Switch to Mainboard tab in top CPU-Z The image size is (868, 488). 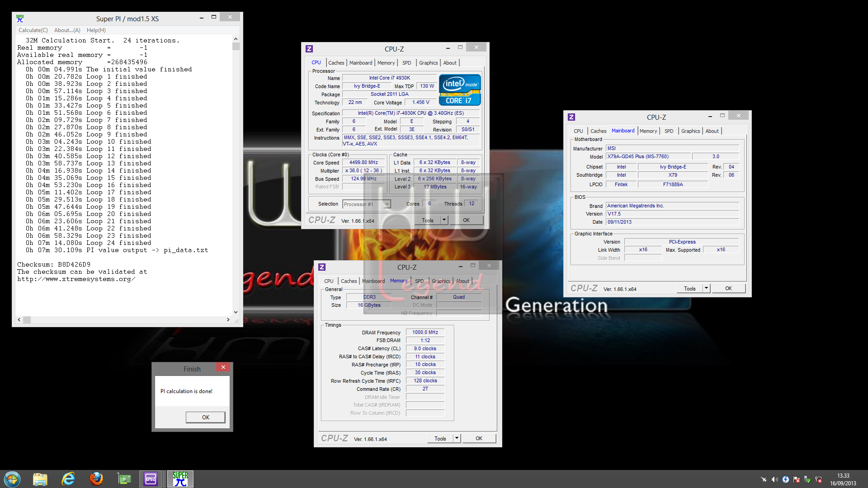pos(361,63)
